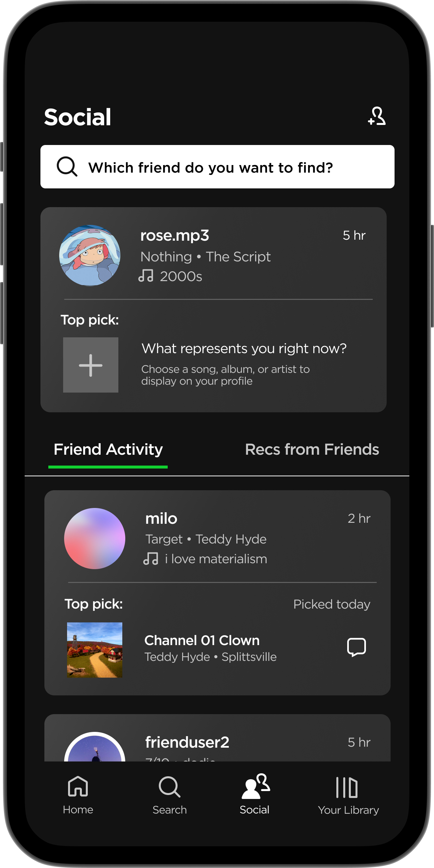Tap the Nothing • The Script track line
Image resolution: width=434 pixels, height=868 pixels.
pos(205,257)
